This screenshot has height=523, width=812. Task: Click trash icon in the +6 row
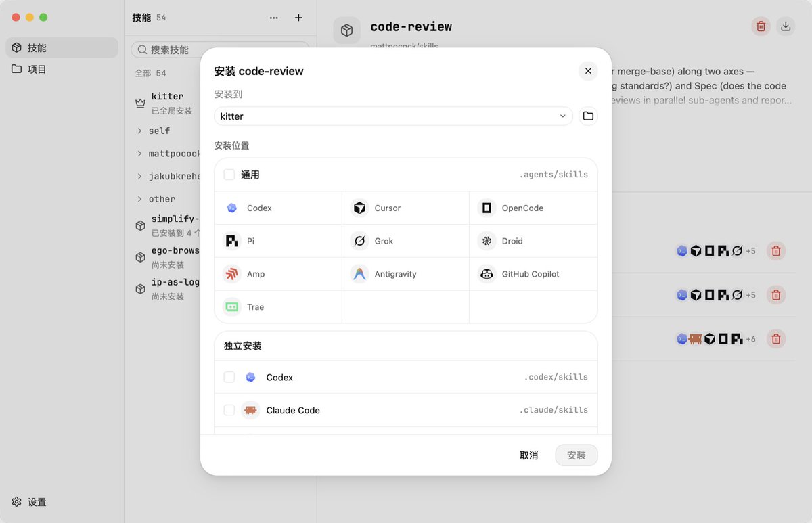click(x=776, y=339)
